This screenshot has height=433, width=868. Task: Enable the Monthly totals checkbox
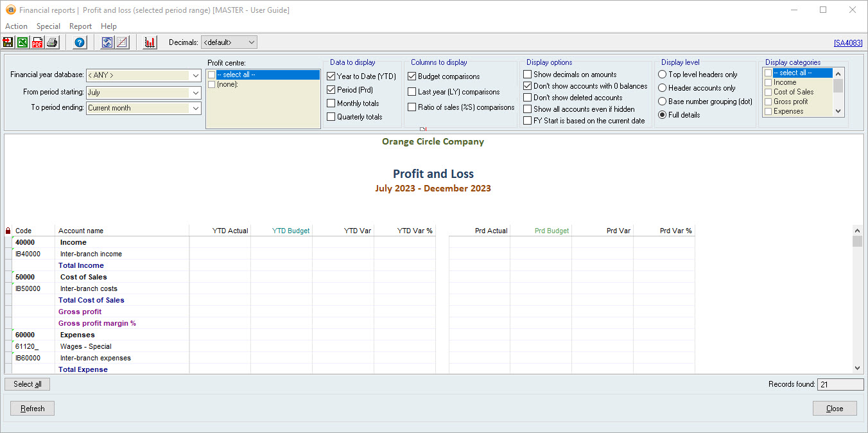tap(331, 103)
